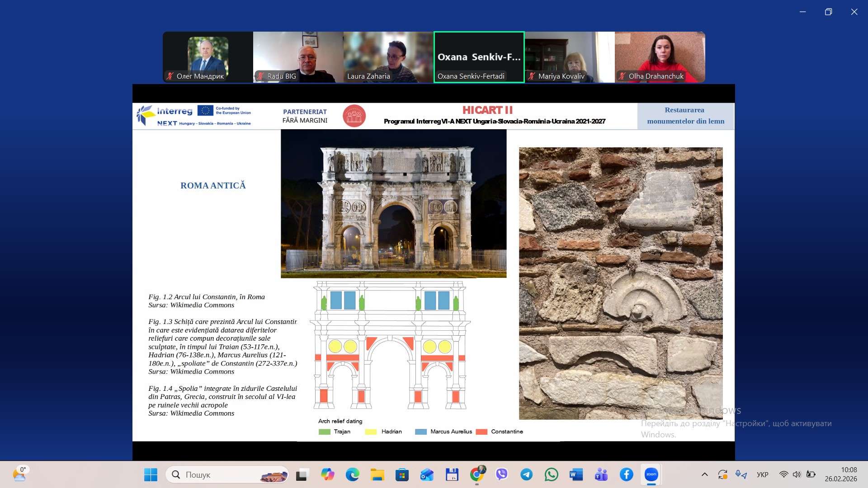Open Telegram from the taskbar
This screenshot has height=488, width=868.
(x=526, y=474)
